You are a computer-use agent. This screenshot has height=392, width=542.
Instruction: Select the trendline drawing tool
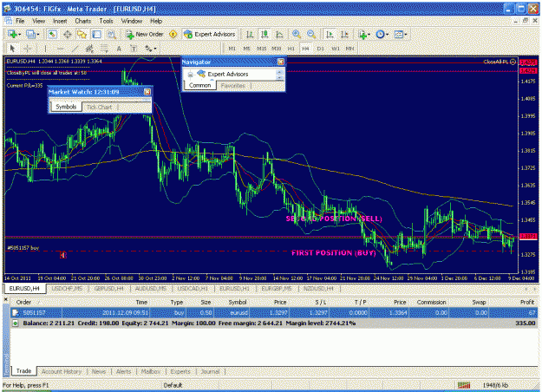(x=75, y=49)
